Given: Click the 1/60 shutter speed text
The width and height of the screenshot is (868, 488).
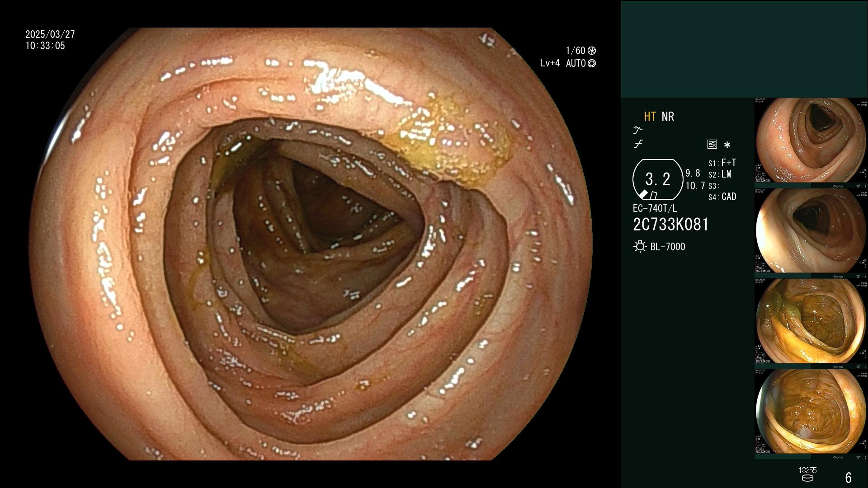Looking at the screenshot, I should 576,51.
